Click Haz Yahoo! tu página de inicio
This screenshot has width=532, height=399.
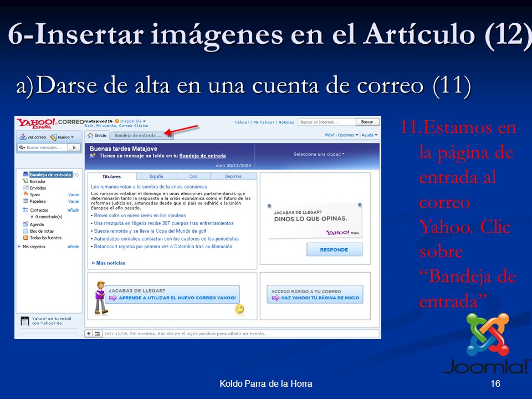(x=315, y=294)
